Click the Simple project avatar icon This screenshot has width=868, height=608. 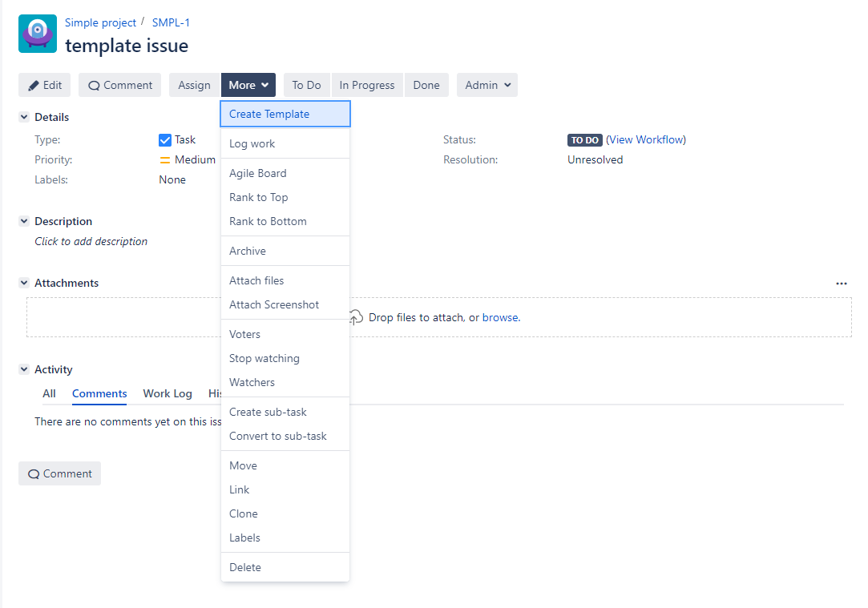(x=38, y=34)
